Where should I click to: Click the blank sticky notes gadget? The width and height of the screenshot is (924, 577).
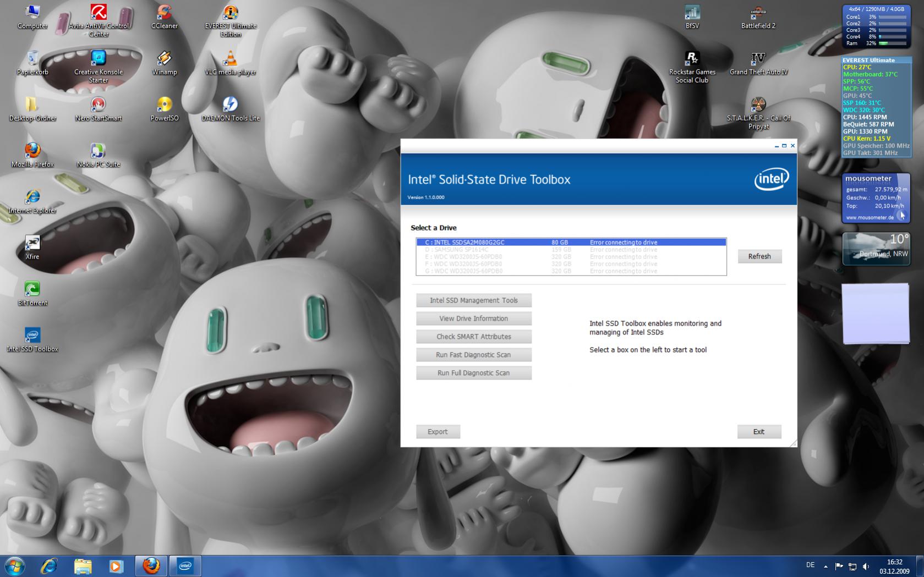(x=876, y=314)
